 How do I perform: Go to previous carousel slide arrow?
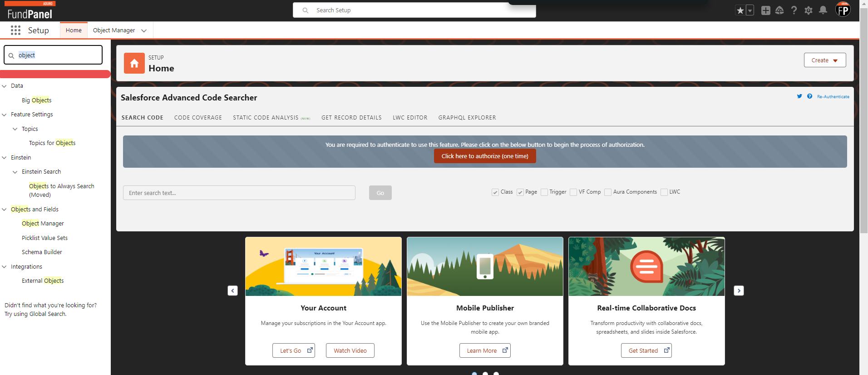tap(232, 290)
